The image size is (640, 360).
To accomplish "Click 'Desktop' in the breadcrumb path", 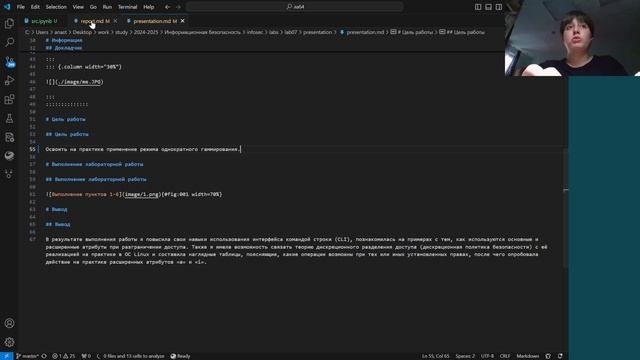I will pos(82,32).
